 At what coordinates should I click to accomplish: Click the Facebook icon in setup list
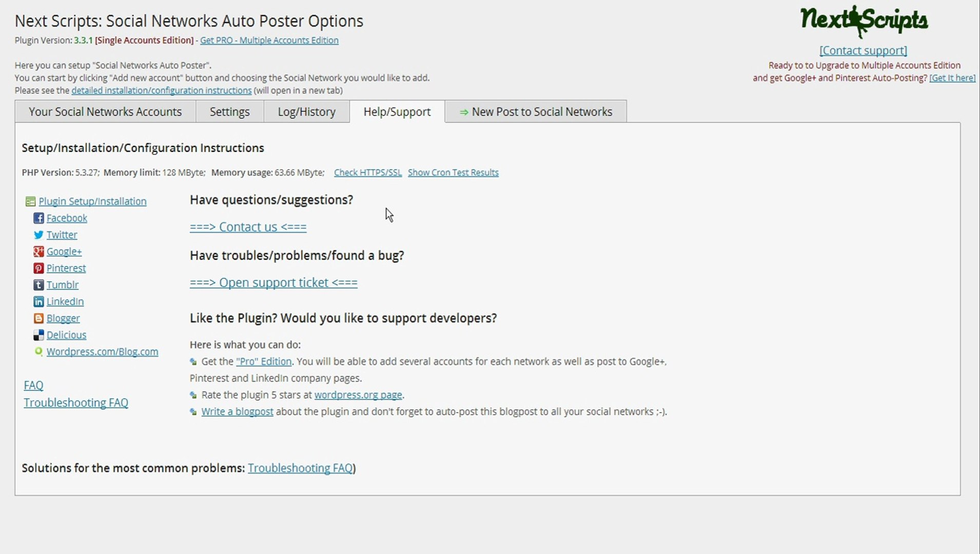(38, 219)
